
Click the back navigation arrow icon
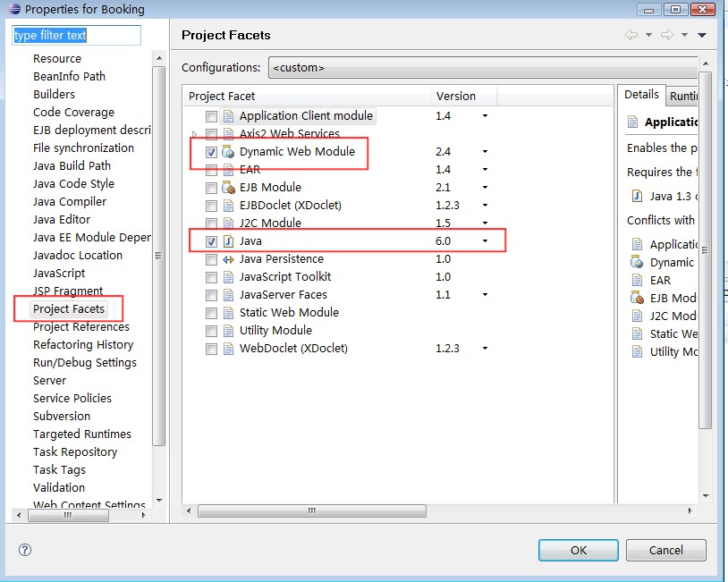pyautogui.click(x=631, y=35)
